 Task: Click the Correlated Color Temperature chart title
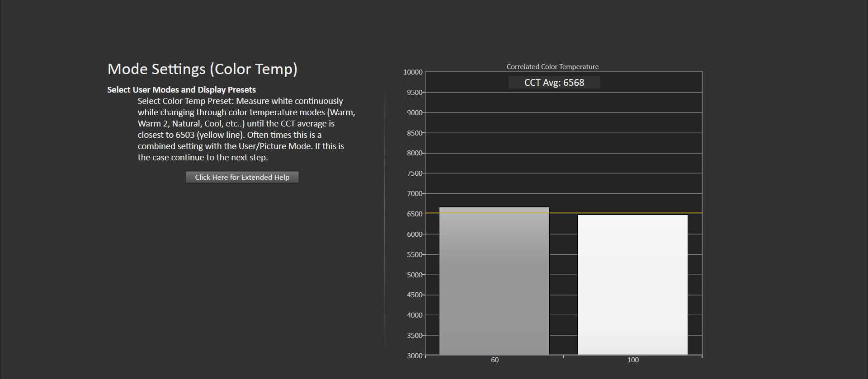point(552,67)
